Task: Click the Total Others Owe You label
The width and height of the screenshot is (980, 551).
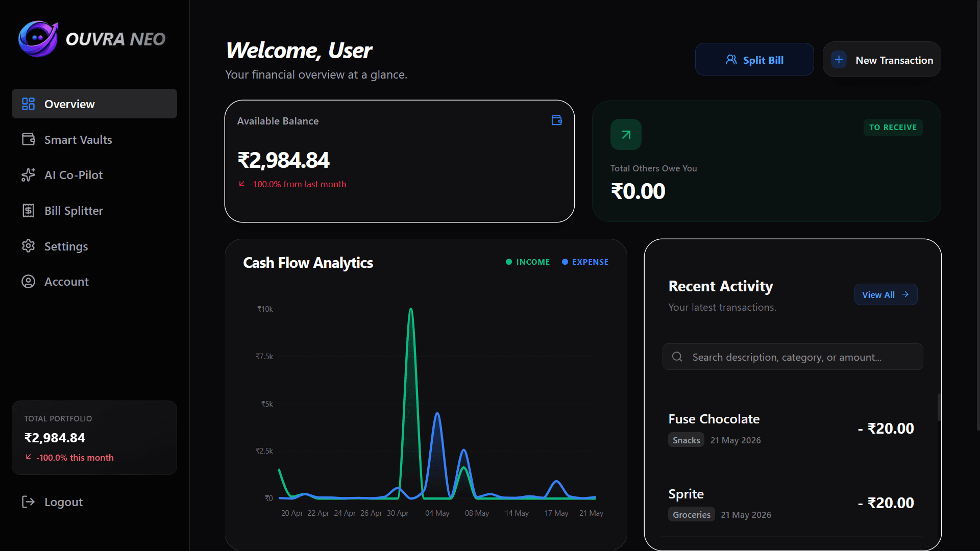Action: (653, 168)
